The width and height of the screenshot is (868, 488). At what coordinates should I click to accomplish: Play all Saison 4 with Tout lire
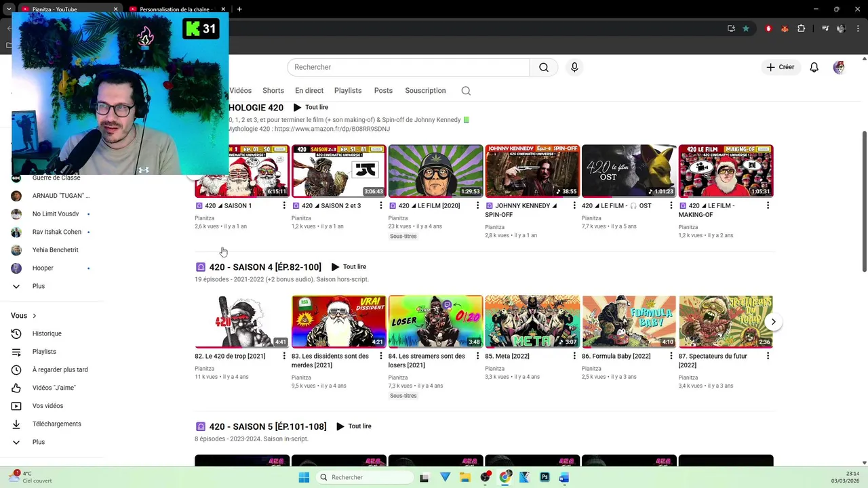point(349,267)
